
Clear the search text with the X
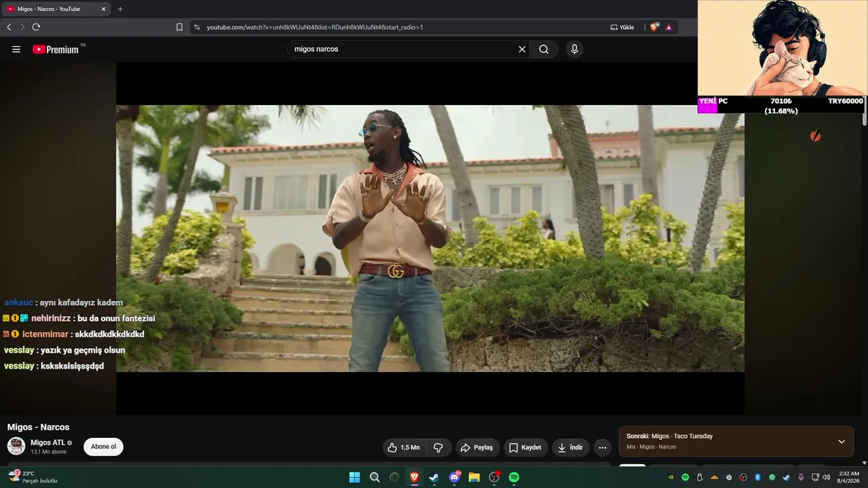tap(522, 49)
